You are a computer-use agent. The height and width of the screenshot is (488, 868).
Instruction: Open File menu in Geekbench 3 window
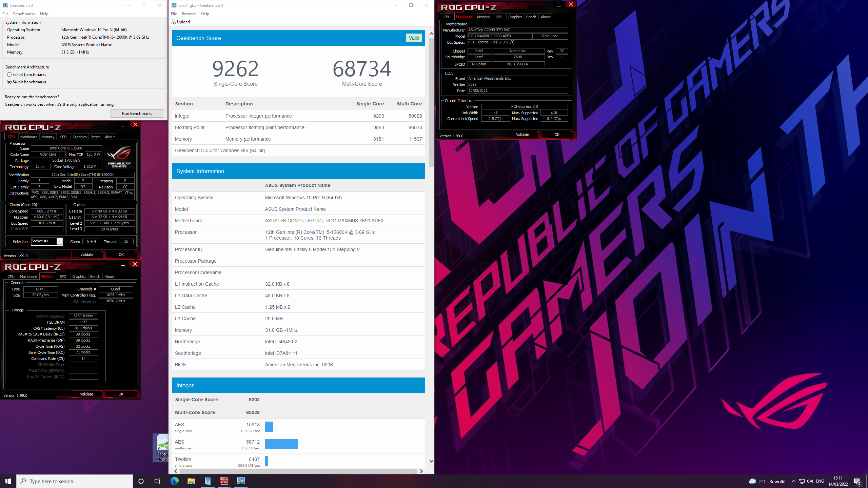pos(5,14)
